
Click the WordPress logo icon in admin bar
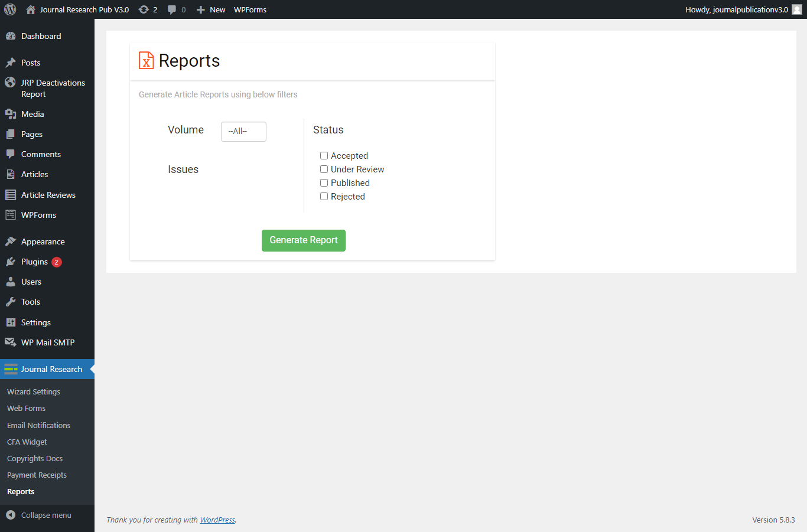pyautogui.click(x=10, y=9)
